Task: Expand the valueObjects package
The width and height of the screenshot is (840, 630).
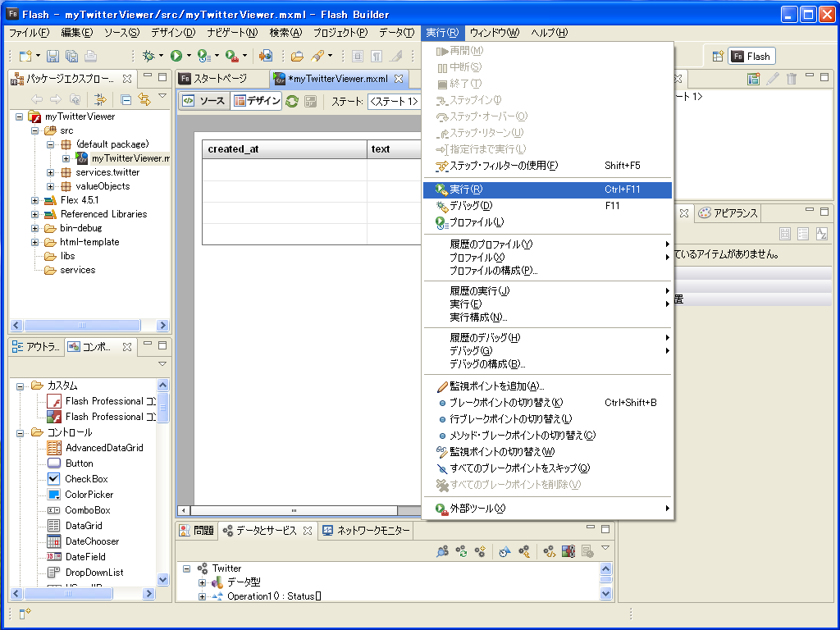Action: pos(50,186)
